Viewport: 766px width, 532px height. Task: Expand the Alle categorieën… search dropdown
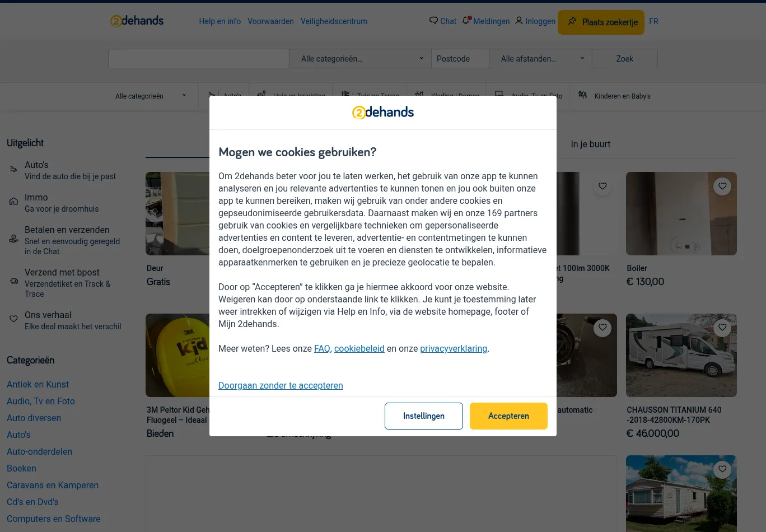pos(361,59)
